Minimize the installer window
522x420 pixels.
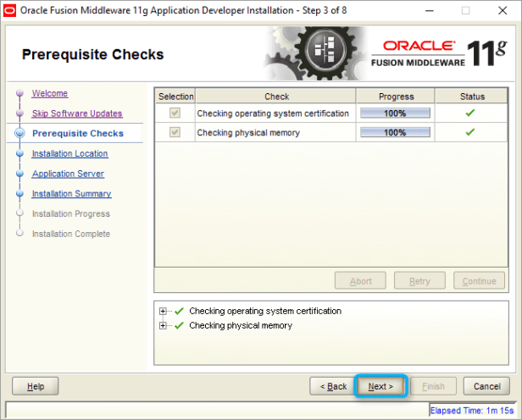pyautogui.click(x=430, y=11)
